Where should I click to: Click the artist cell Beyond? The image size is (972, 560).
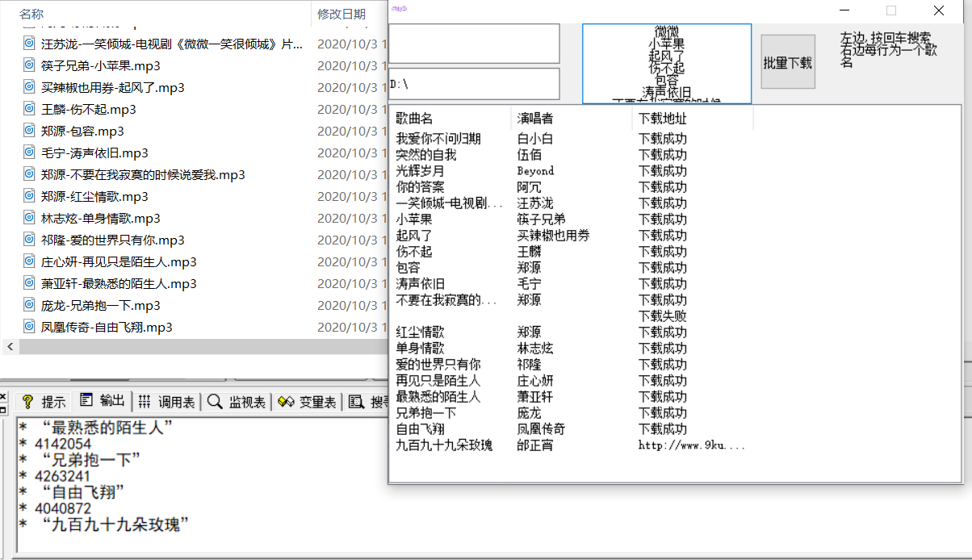click(x=535, y=171)
